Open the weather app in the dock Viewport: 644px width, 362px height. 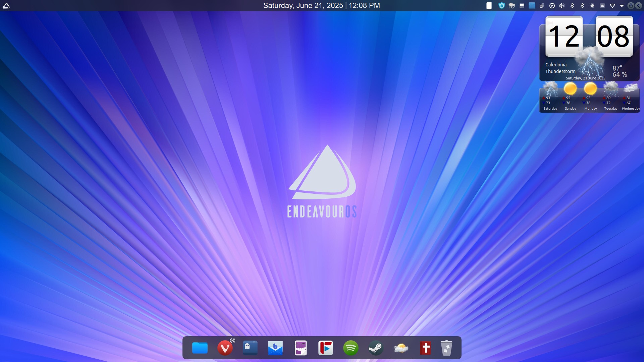(x=401, y=348)
